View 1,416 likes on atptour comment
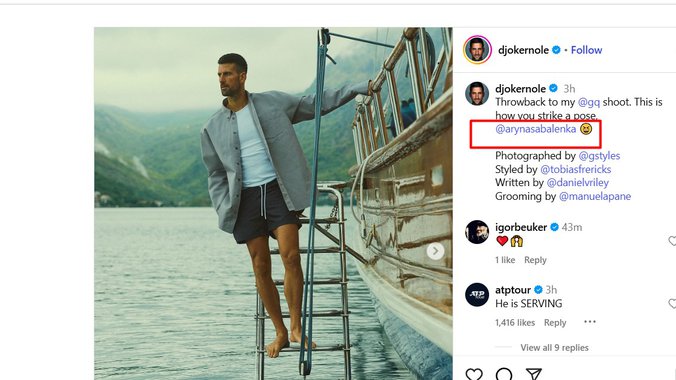 [515, 323]
